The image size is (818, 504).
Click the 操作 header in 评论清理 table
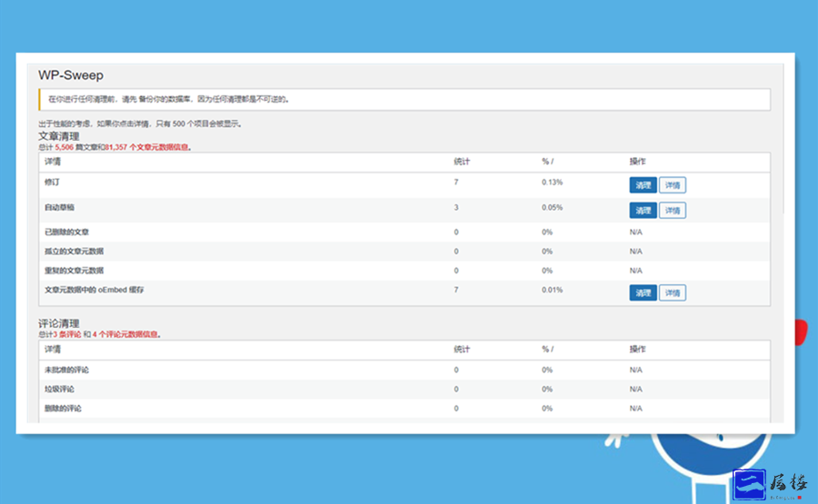click(x=637, y=350)
